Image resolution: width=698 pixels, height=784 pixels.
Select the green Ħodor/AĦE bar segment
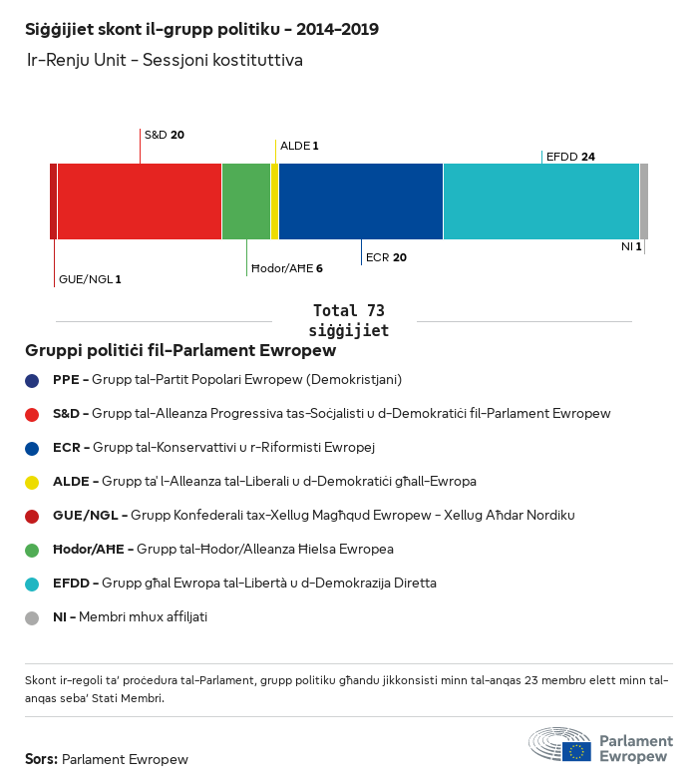point(245,201)
